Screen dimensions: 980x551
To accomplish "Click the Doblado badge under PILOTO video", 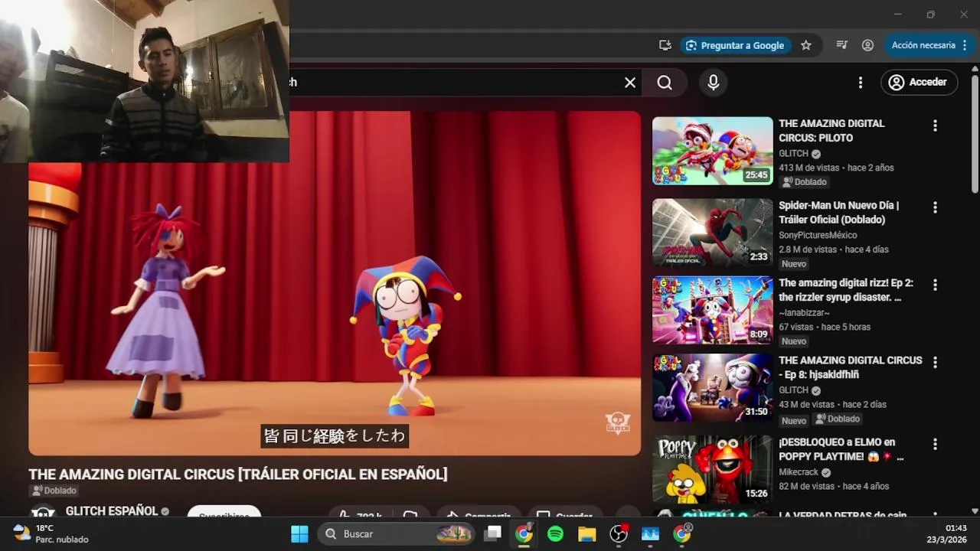I will pos(805,182).
